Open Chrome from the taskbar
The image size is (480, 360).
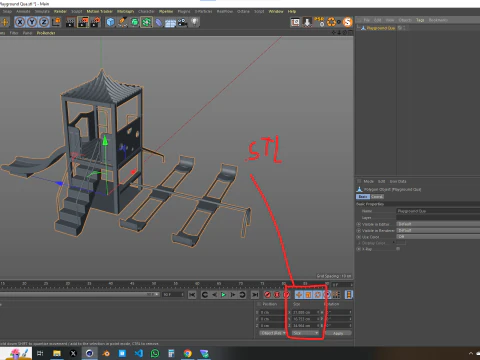tap(188, 353)
